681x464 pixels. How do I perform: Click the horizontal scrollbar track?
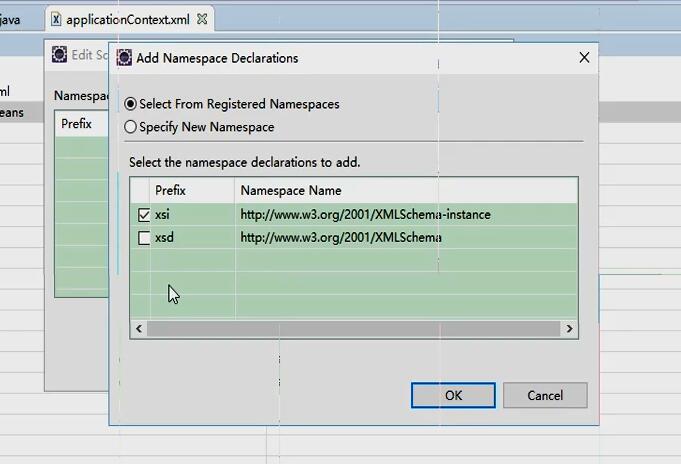tap(354, 328)
